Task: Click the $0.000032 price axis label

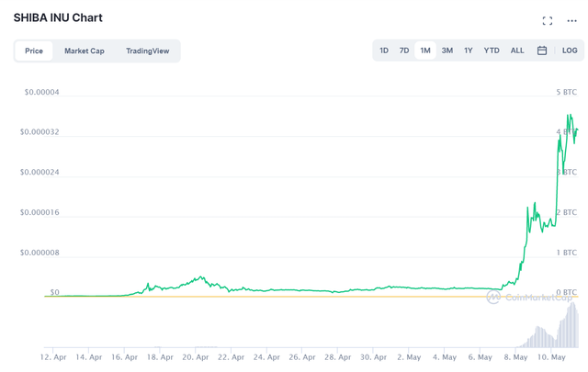Action: pos(40,132)
